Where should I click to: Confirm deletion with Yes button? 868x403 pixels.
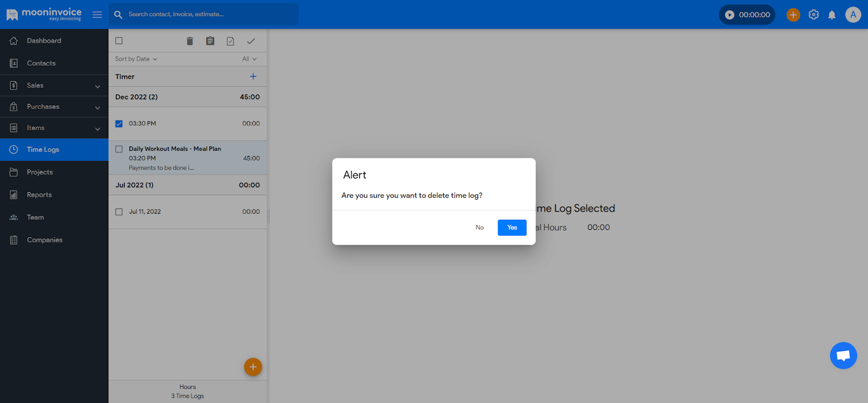pos(512,227)
